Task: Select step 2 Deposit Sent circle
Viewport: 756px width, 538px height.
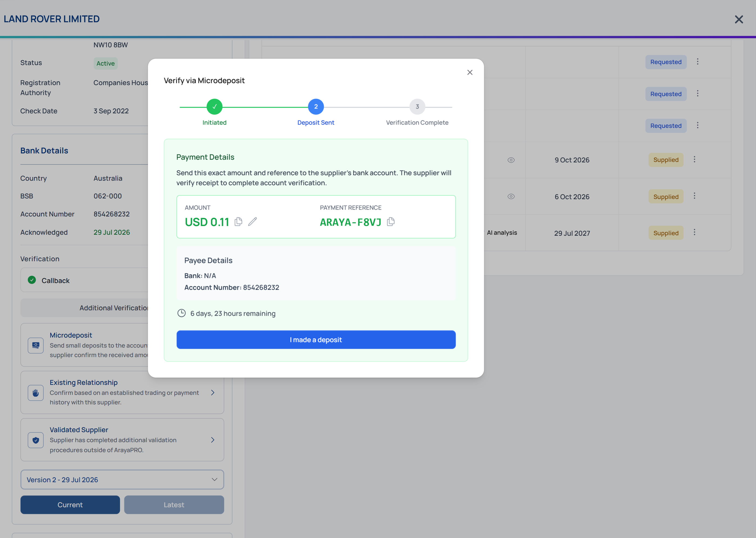Action: point(316,107)
